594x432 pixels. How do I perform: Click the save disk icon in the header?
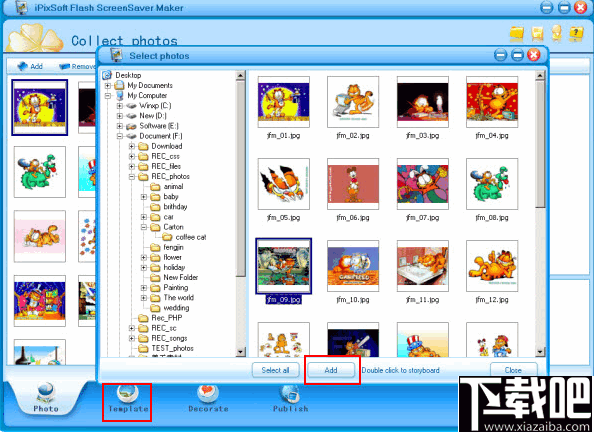click(x=537, y=34)
